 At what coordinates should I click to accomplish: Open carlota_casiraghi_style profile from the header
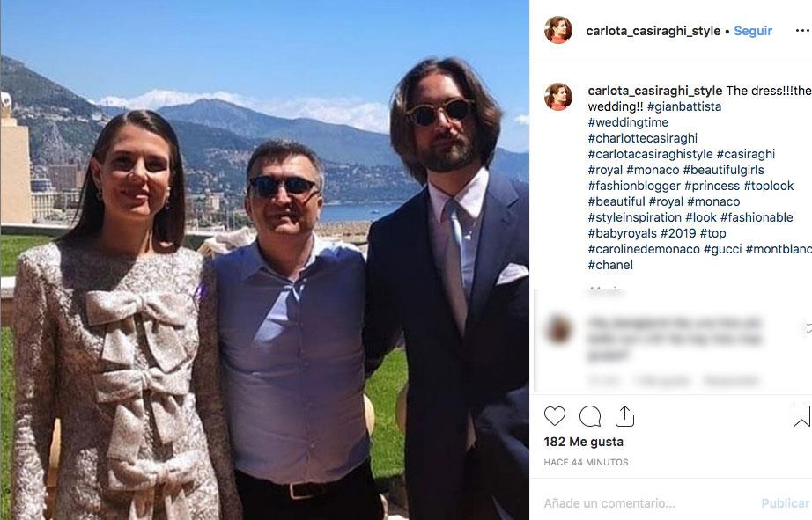pos(653,31)
